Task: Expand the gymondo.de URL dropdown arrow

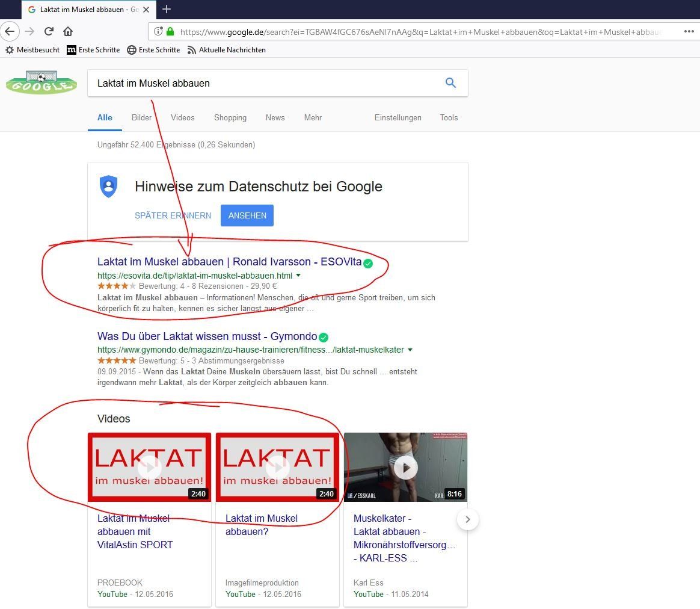Action: (410, 350)
